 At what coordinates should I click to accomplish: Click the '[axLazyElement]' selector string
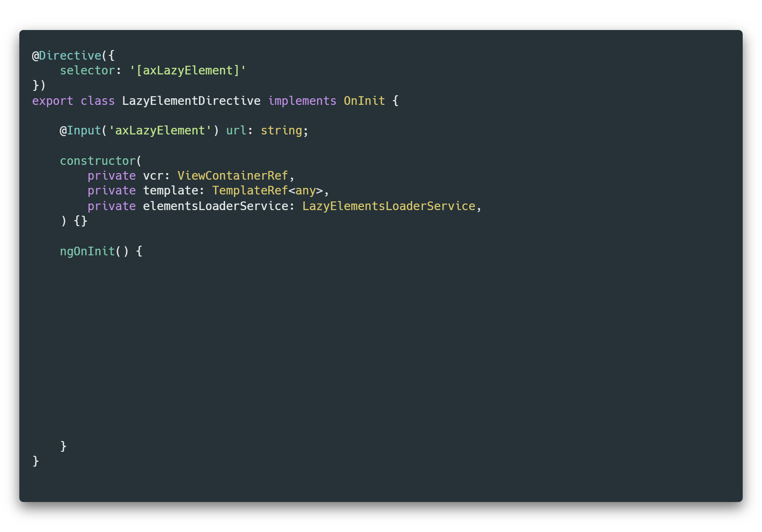[x=188, y=71]
